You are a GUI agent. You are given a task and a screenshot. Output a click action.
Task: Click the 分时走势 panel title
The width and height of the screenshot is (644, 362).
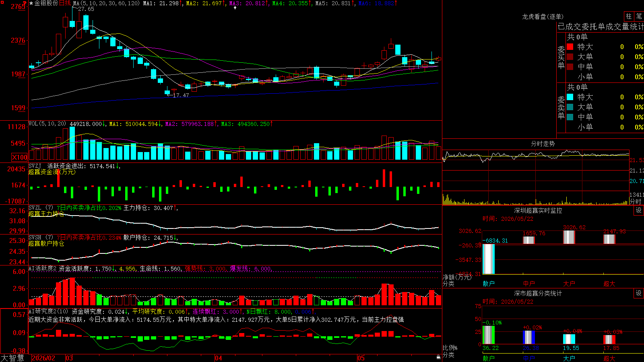[x=543, y=144]
